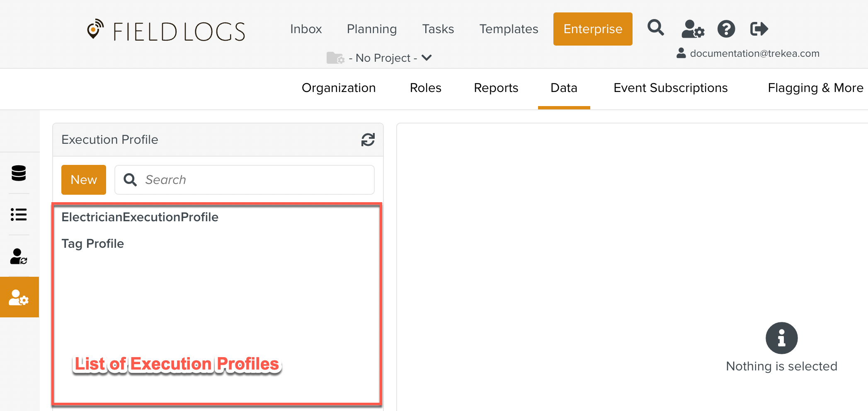868x411 pixels.
Task: Expand the No Project dropdown
Action: [427, 58]
